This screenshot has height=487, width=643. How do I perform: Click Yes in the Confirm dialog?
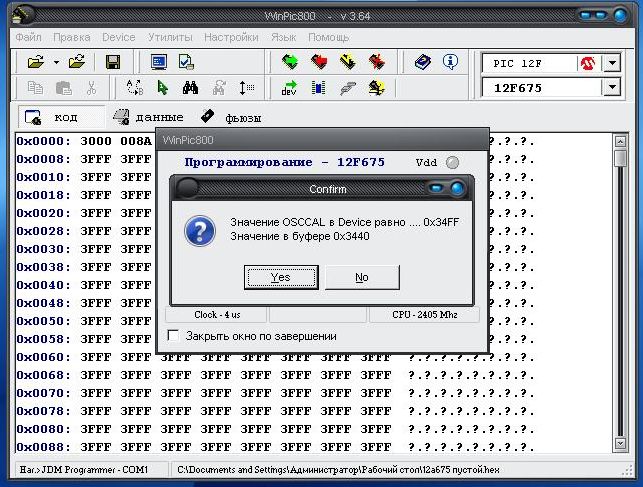(281, 278)
